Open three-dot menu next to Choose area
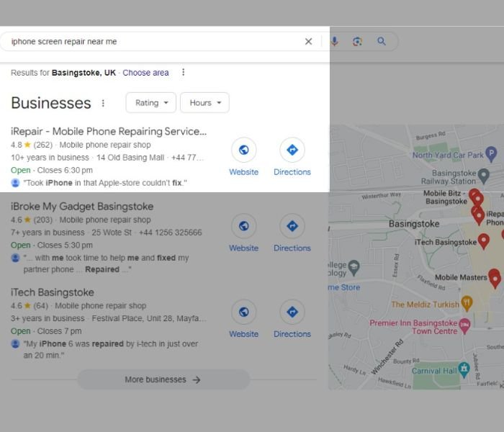Viewport: 504px width, 432px height. point(183,73)
